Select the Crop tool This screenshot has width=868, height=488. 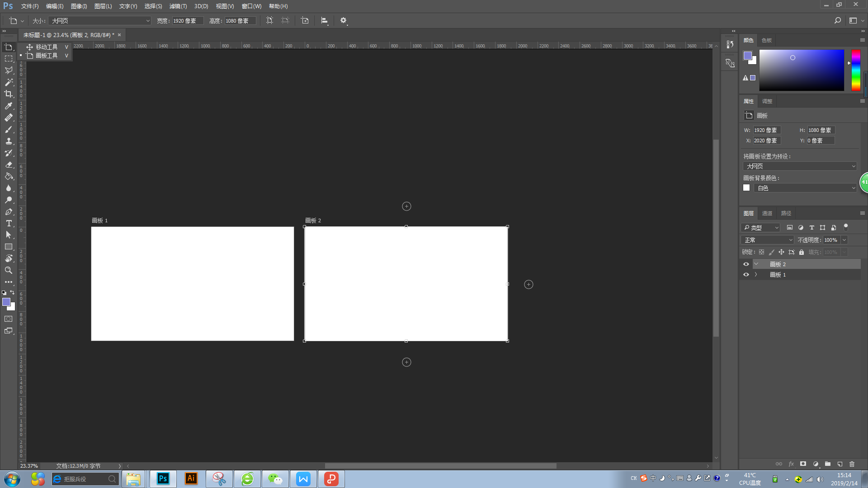[x=9, y=94]
